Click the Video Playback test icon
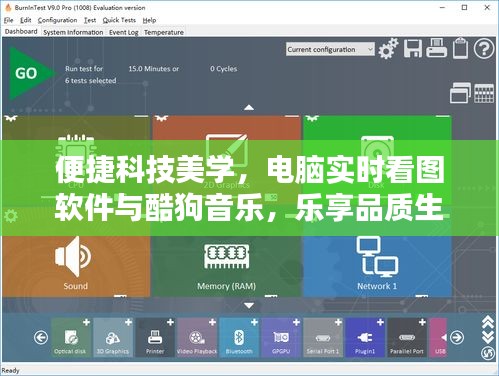The height and width of the screenshot is (376, 499). pos(197,338)
